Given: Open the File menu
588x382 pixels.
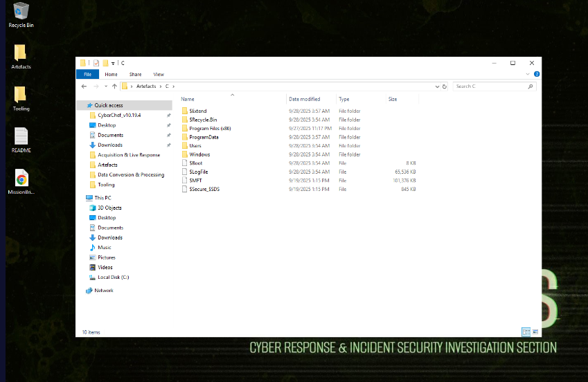Looking at the screenshot, I should pyautogui.click(x=87, y=74).
